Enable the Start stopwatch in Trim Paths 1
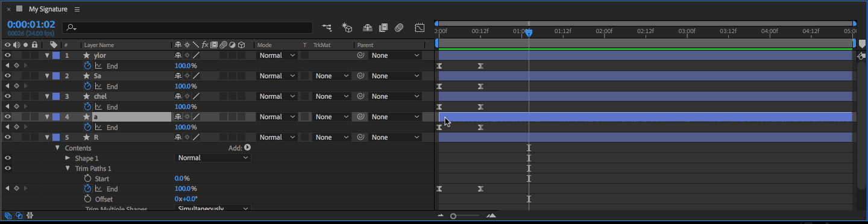This screenshot has height=224, width=868. point(87,178)
